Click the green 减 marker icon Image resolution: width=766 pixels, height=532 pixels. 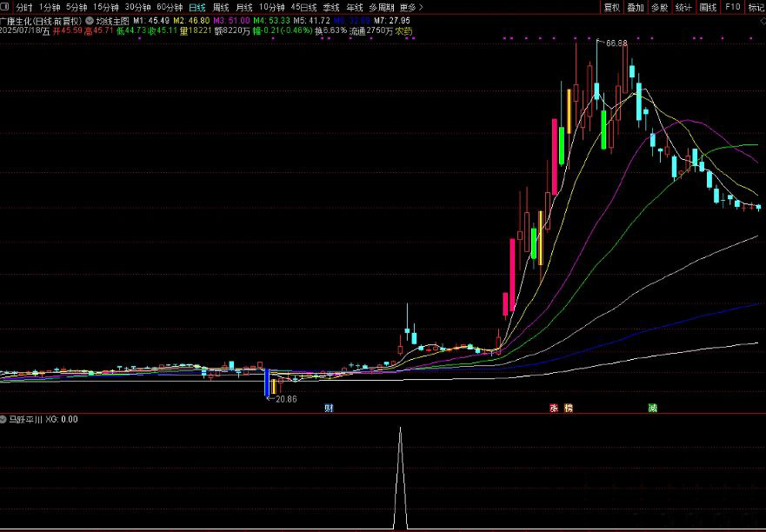coord(652,408)
